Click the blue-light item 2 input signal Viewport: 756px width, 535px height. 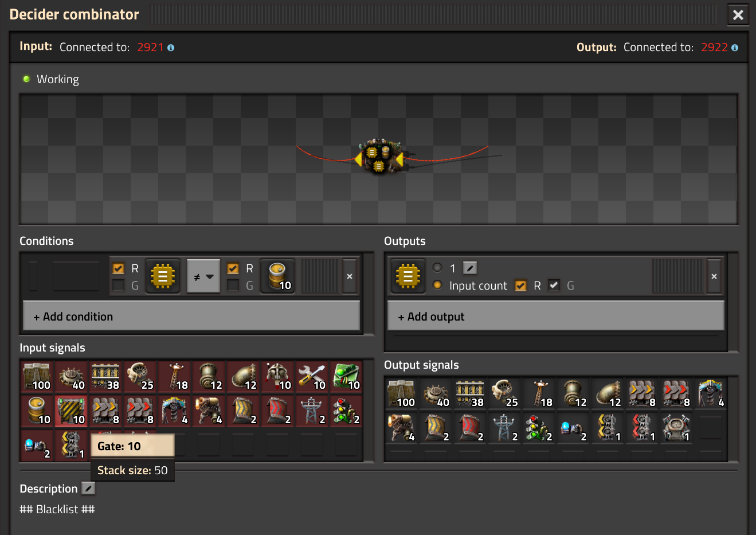click(37, 446)
